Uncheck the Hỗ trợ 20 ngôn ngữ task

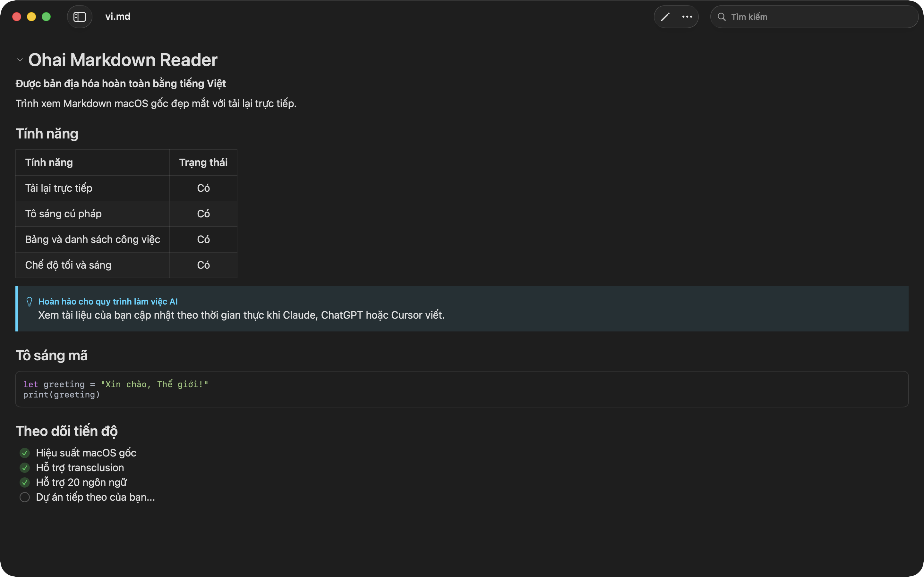[25, 482]
